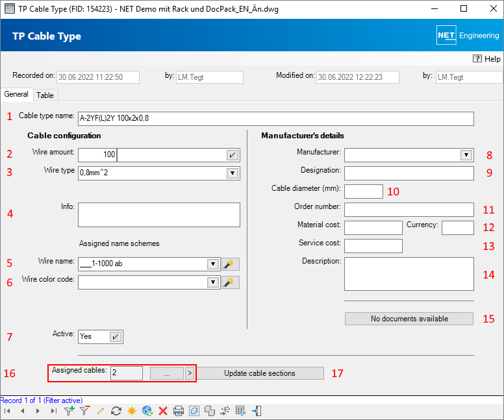Image resolution: width=504 pixels, height=420 pixels.
Task: Click the pencil edit icon
Action: click(100, 411)
